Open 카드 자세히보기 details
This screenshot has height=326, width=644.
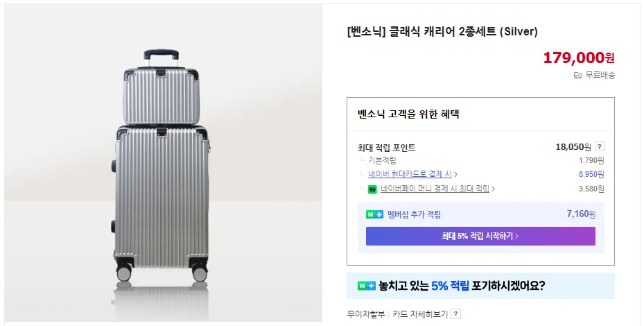[420, 314]
